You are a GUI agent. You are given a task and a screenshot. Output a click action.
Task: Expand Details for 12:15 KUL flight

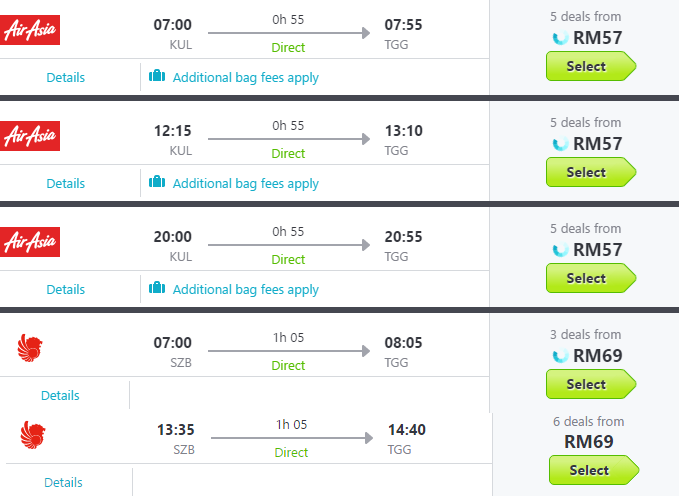[66, 183]
